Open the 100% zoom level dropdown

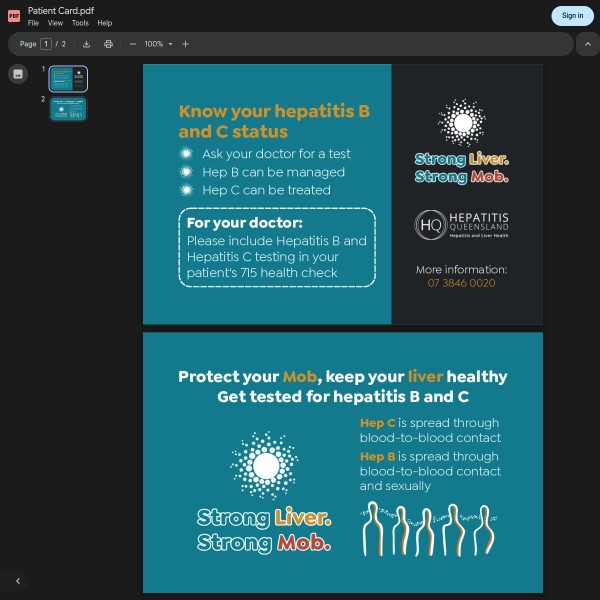(x=158, y=44)
